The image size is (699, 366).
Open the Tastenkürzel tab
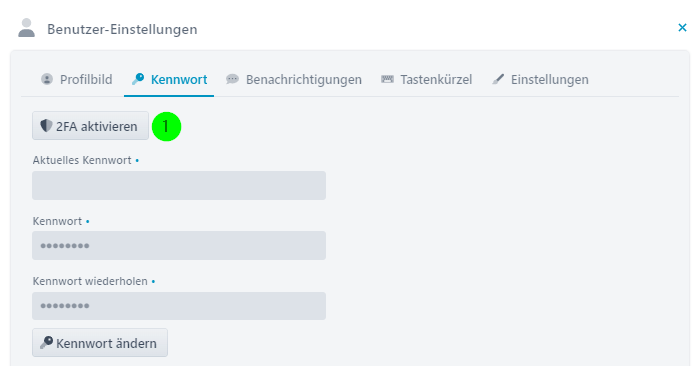(427, 79)
